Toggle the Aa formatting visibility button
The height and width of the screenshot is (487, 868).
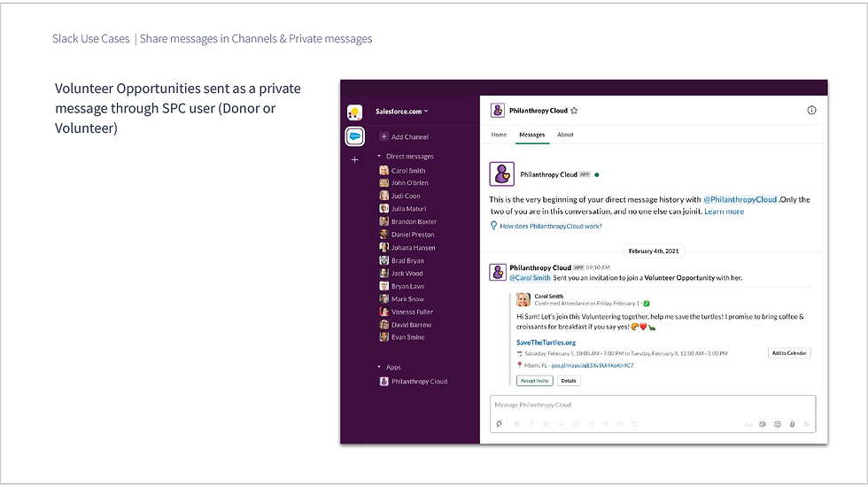[748, 424]
